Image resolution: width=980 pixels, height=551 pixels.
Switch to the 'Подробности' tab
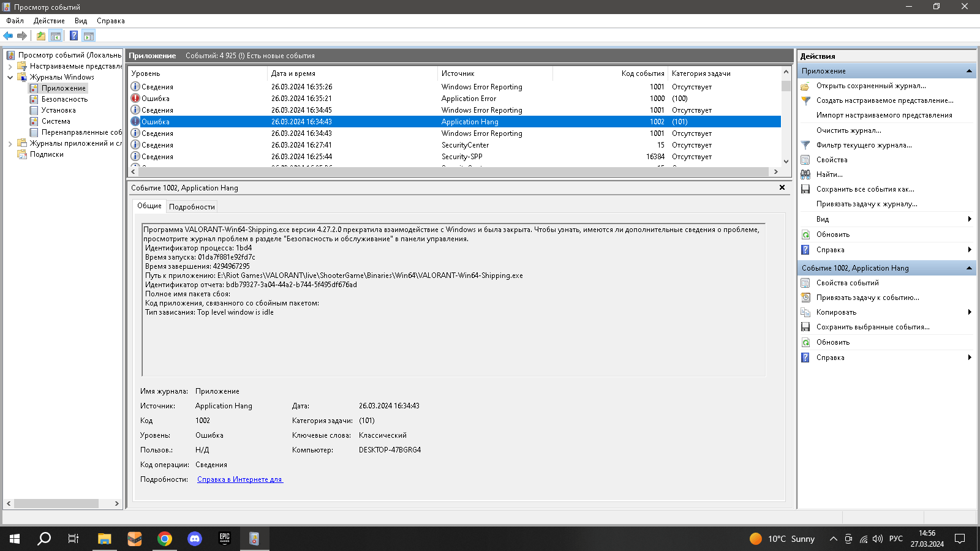coord(192,207)
